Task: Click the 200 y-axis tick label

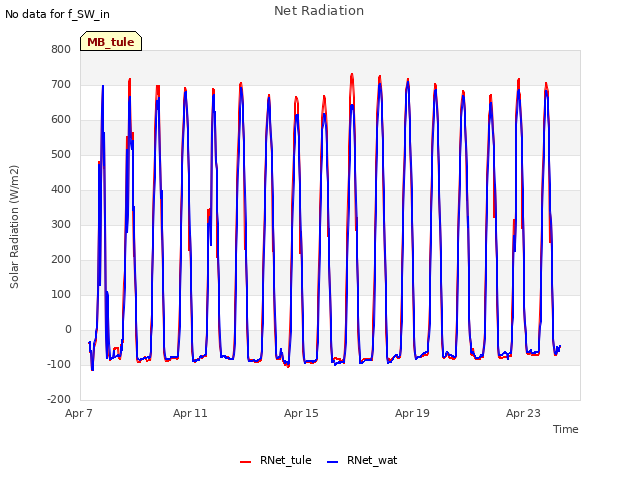Action: pyautogui.click(x=61, y=260)
